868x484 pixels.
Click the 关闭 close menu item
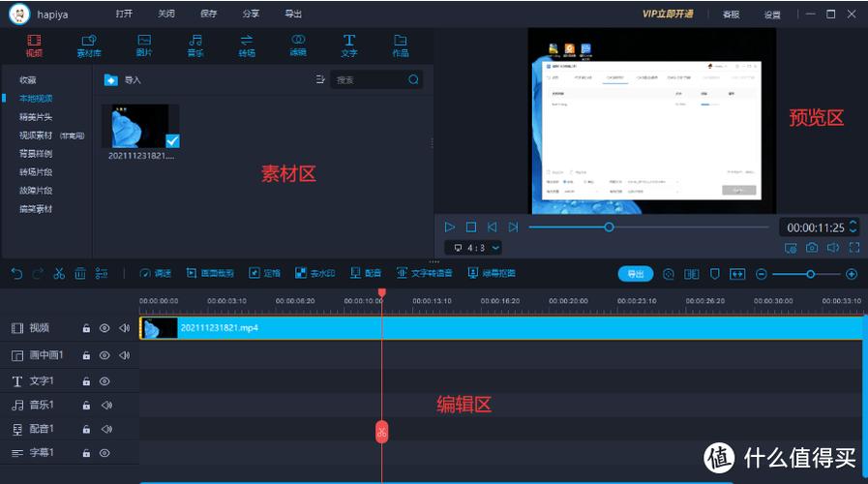166,14
